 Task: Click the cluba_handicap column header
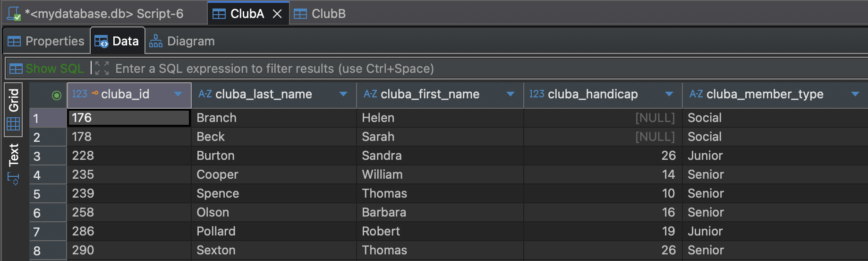coord(593,95)
